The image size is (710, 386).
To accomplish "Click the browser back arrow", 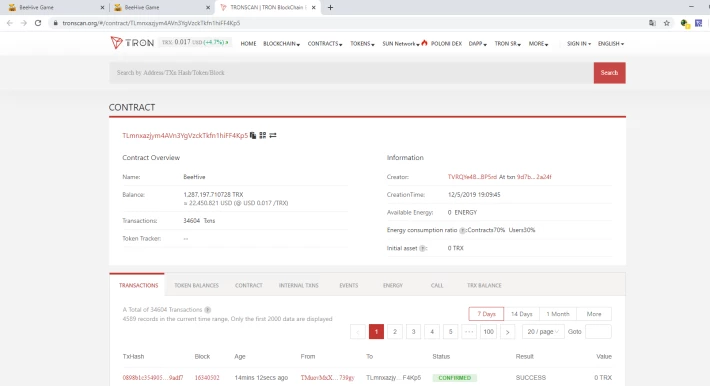I will coord(10,23).
